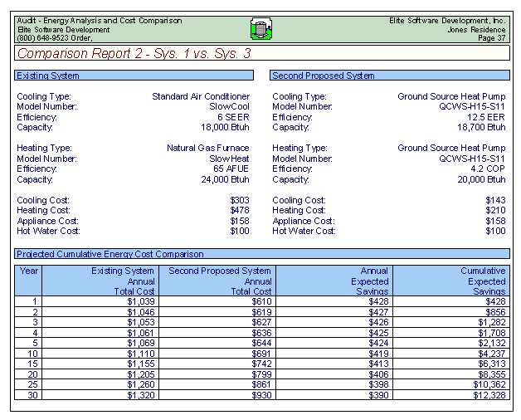Click the Comparison Report 2 title
This screenshot has height=420, width=521.
[x=134, y=53]
